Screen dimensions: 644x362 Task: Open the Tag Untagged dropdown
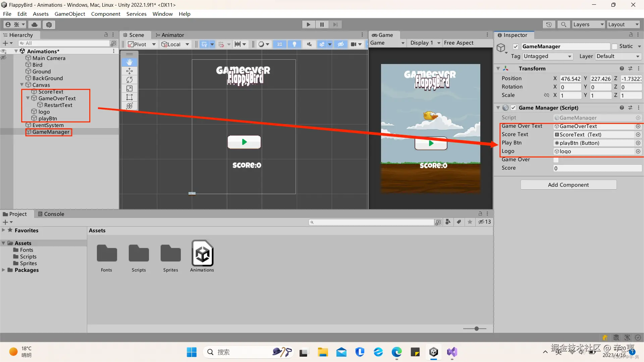click(547, 56)
